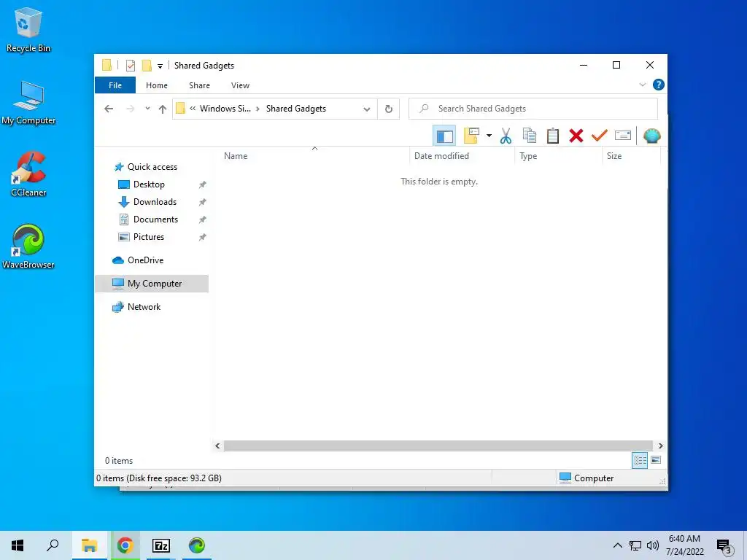
Task: Expand hidden breadcrumb path chevrons
Action: pos(193,109)
